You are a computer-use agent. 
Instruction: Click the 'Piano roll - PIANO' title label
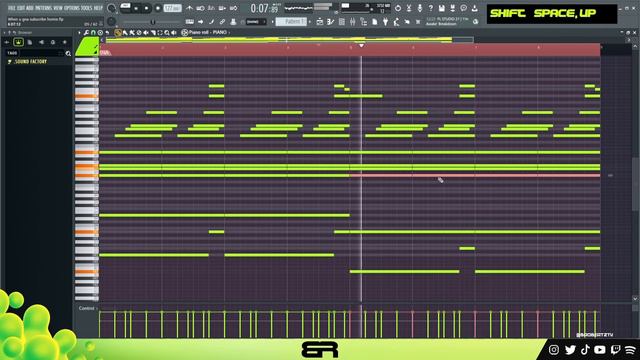208,33
